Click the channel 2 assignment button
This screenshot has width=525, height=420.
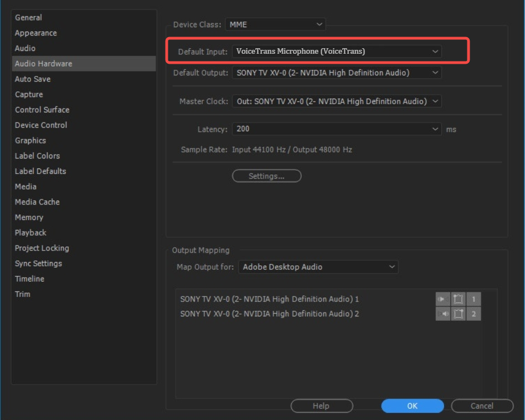coord(473,314)
